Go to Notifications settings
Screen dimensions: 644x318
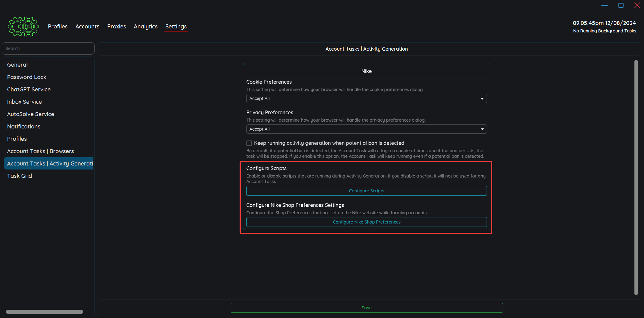click(24, 127)
